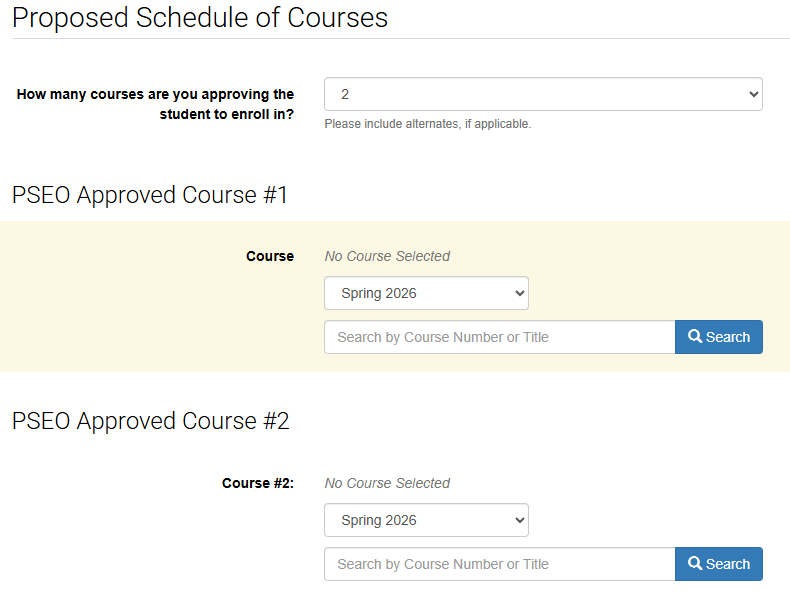Expand the Course #1 Spring 2026 term dropdown

(x=425, y=293)
